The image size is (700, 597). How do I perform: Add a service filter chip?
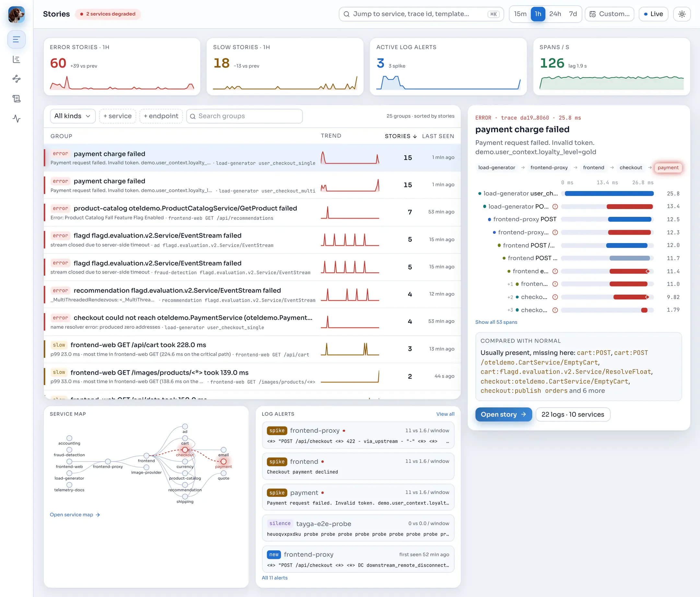point(118,116)
